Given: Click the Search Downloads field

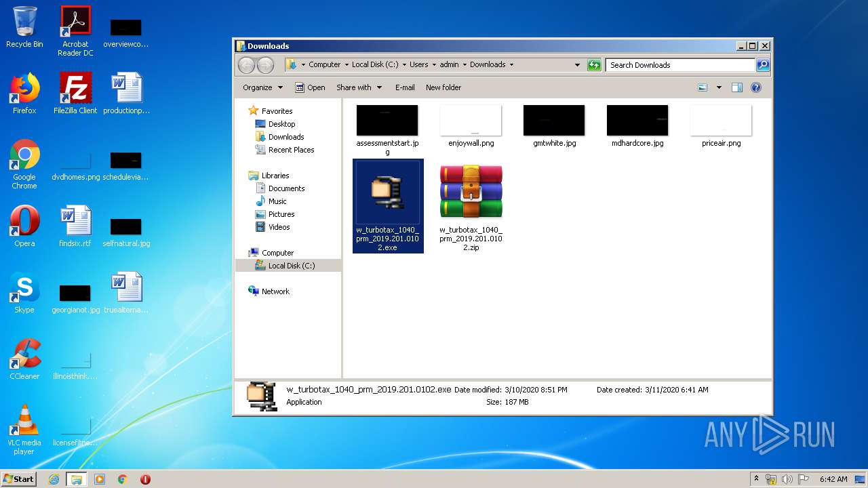Looking at the screenshot, I should pyautogui.click(x=680, y=65).
